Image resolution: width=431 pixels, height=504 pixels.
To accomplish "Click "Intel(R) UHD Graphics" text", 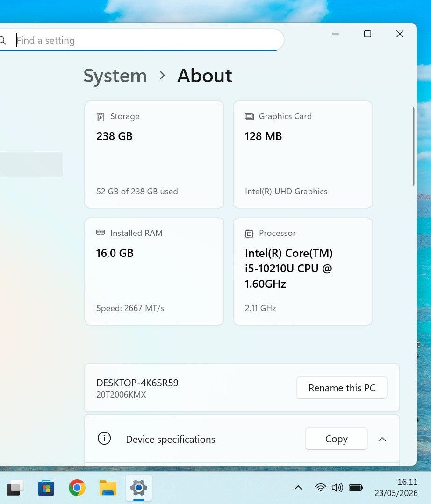I will coord(286,192).
